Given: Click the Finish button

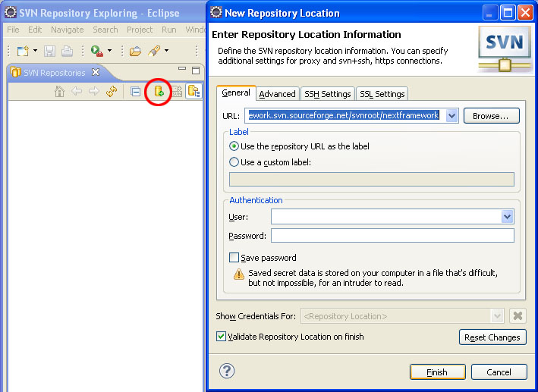Looking at the screenshot, I should click(x=438, y=372).
